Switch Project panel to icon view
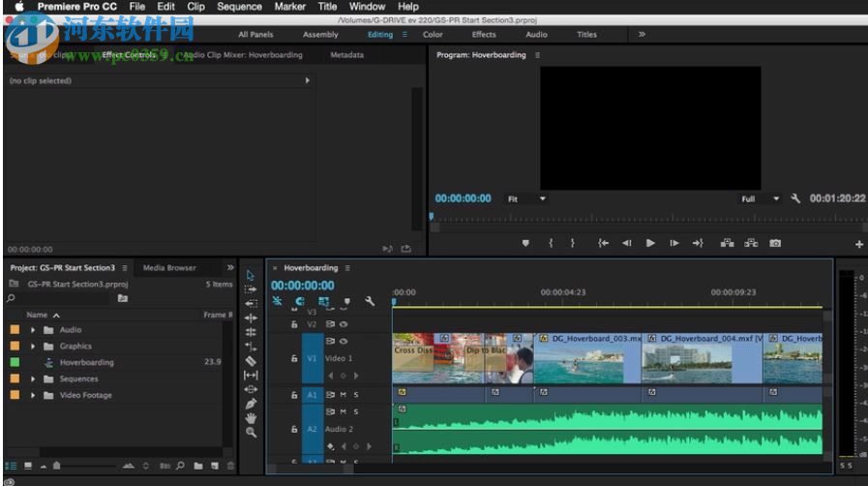 coord(28,466)
